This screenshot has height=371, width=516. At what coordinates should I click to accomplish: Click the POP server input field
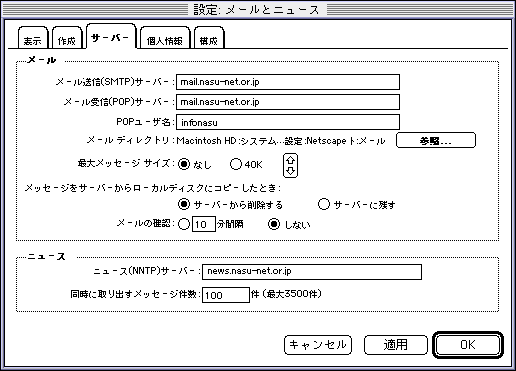click(288, 102)
